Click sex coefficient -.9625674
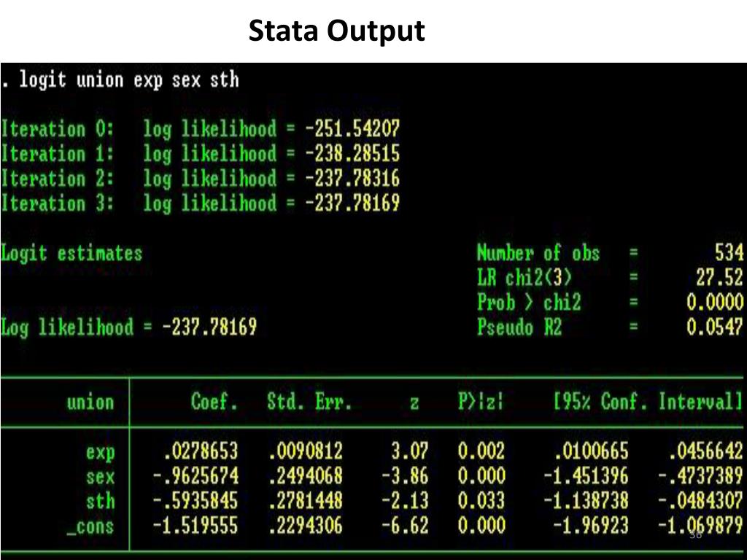747x560 pixels. pyautogui.click(x=196, y=476)
